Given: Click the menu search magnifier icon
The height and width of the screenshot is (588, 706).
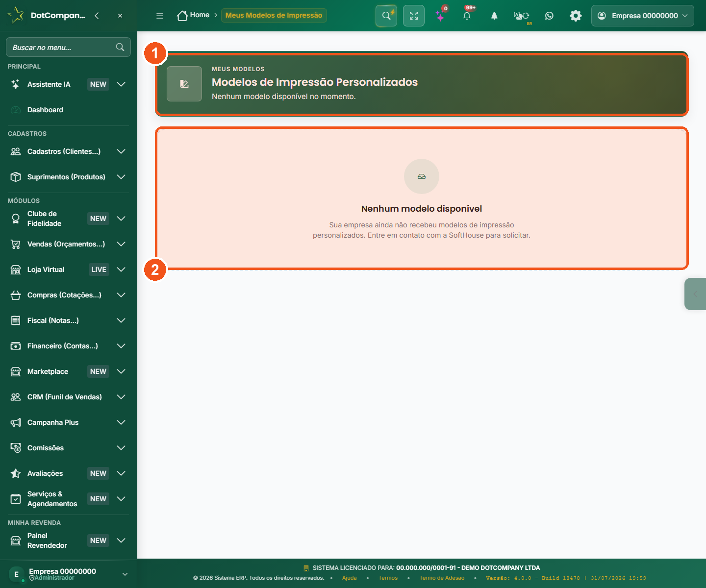Looking at the screenshot, I should (x=120, y=47).
